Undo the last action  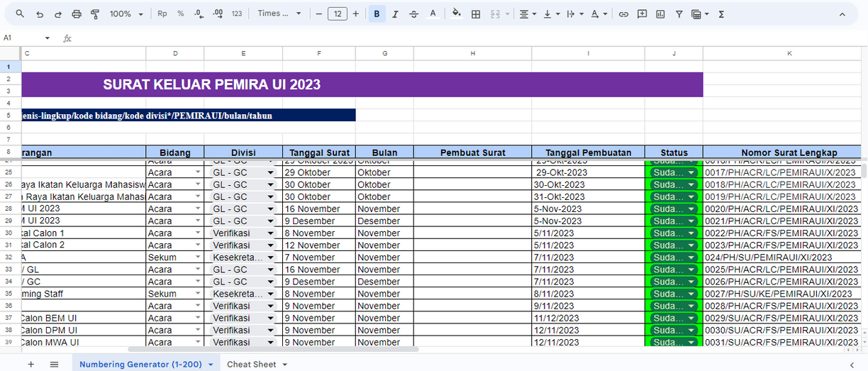(x=40, y=14)
